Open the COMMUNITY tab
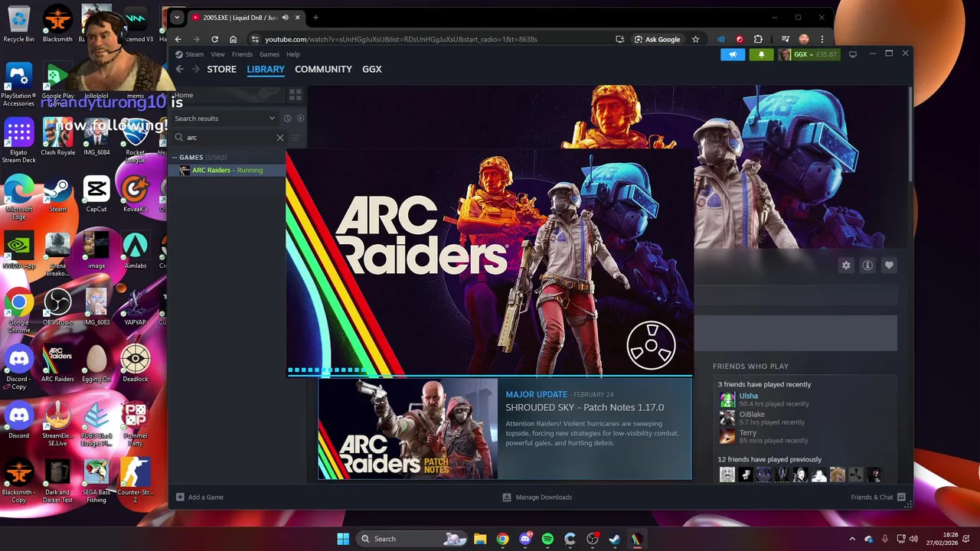This screenshot has width=980, height=551. (x=323, y=69)
